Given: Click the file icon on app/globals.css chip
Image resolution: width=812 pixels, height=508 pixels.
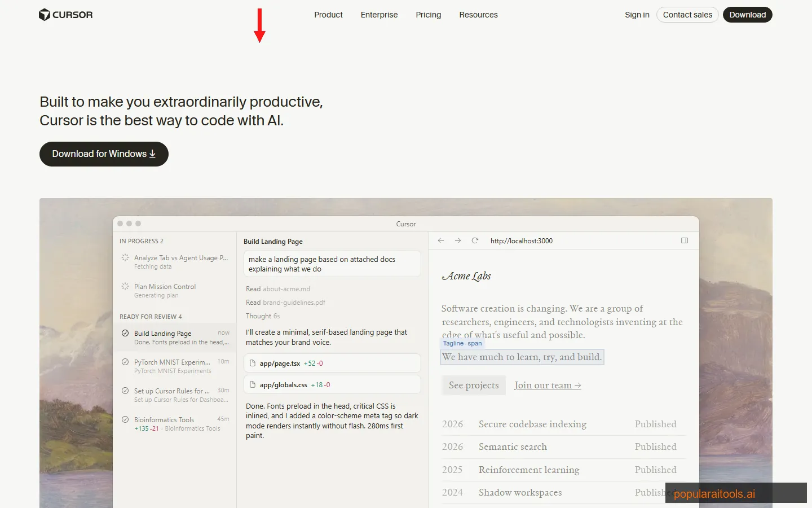Looking at the screenshot, I should point(252,384).
